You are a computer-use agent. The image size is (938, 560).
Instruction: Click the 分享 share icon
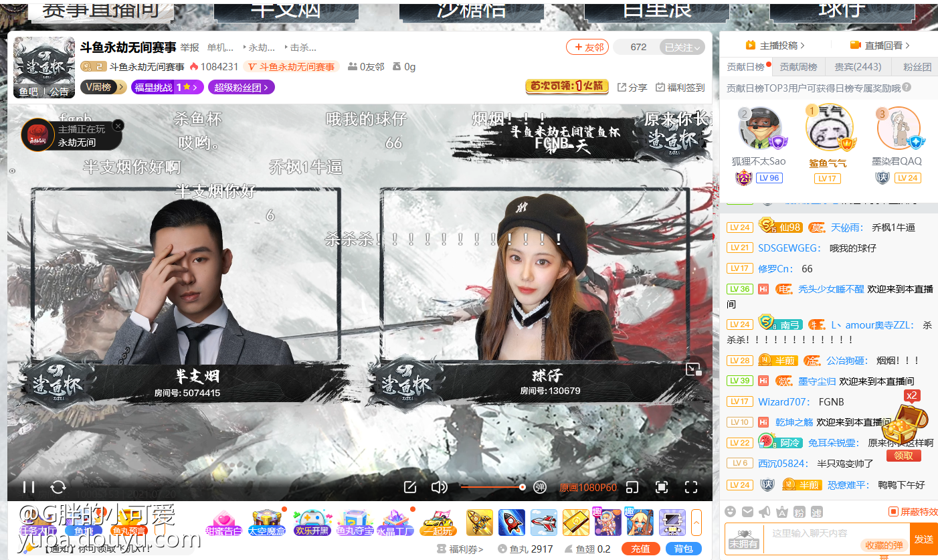click(632, 88)
